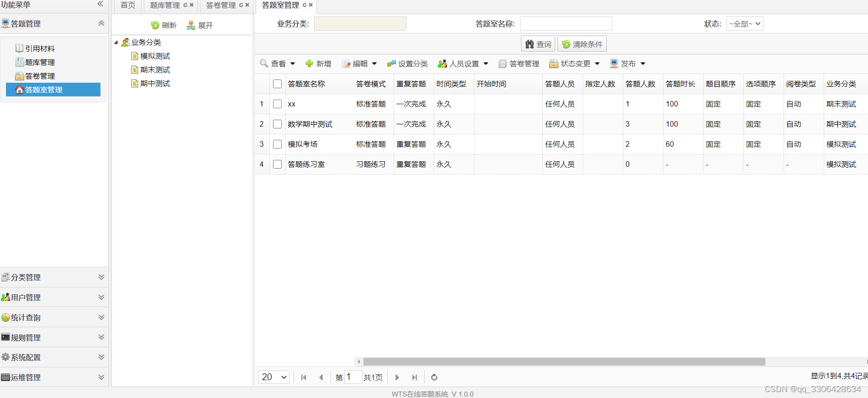Image resolution: width=868 pixels, height=398 pixels.
Task: Click the refresh icon next to 刷新
Action: point(155,26)
